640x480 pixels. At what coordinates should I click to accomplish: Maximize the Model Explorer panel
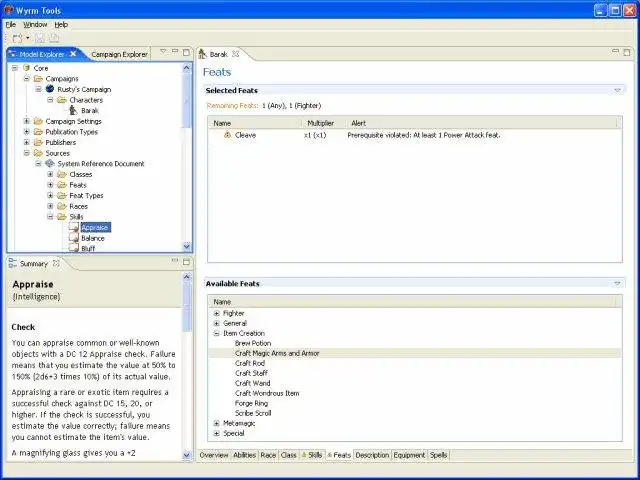pos(186,52)
